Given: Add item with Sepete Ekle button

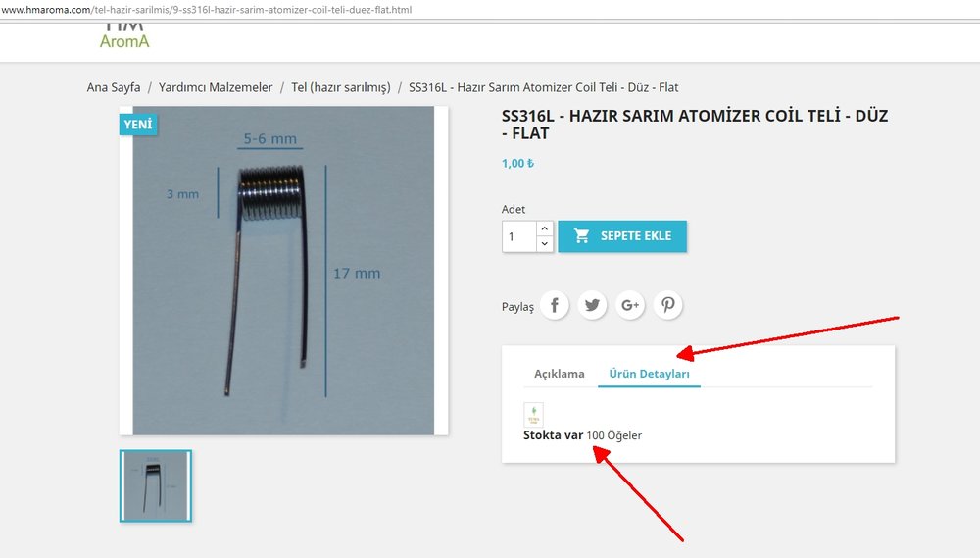Looking at the screenshot, I should pyautogui.click(x=622, y=236).
